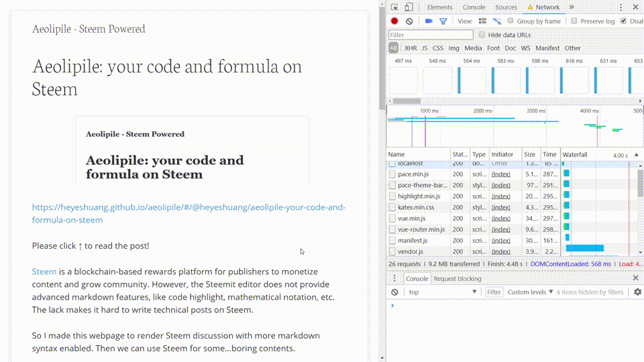This screenshot has width=644, height=362.
Task: Click the request list vertical scrollbar
Action: click(x=640, y=184)
